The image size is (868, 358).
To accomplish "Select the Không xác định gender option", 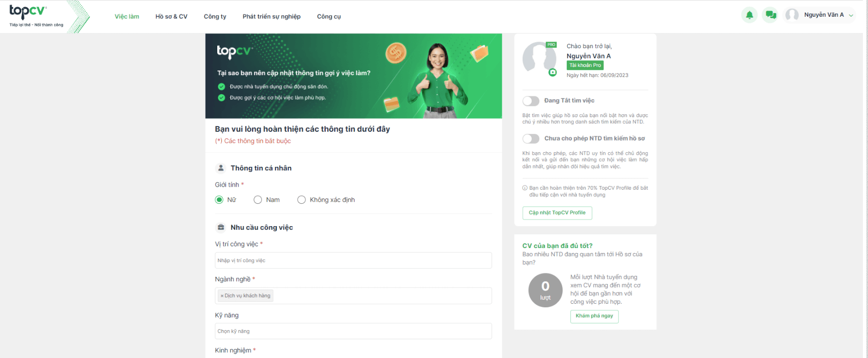I will click(301, 200).
